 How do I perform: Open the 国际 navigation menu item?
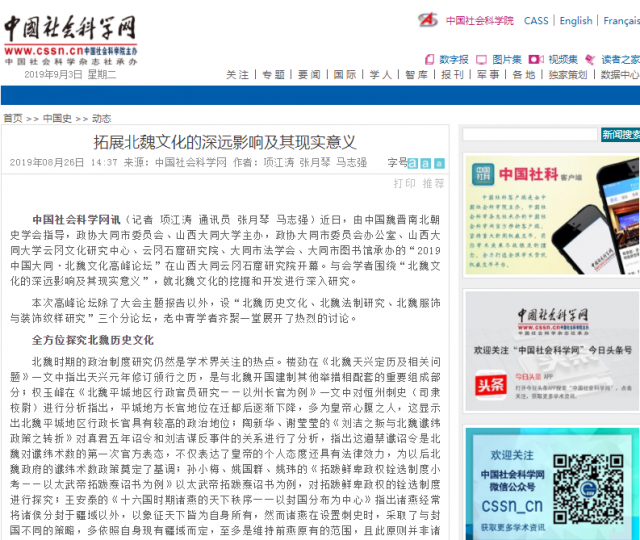pos(344,75)
